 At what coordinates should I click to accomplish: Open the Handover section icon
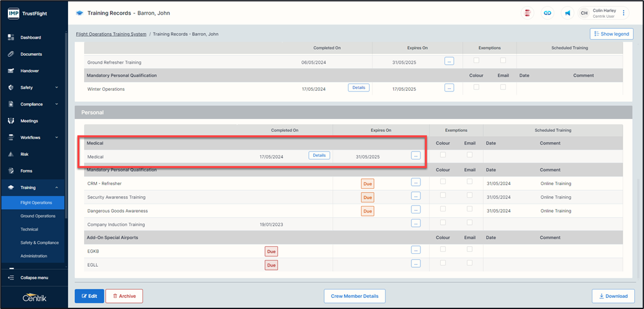[x=11, y=71]
